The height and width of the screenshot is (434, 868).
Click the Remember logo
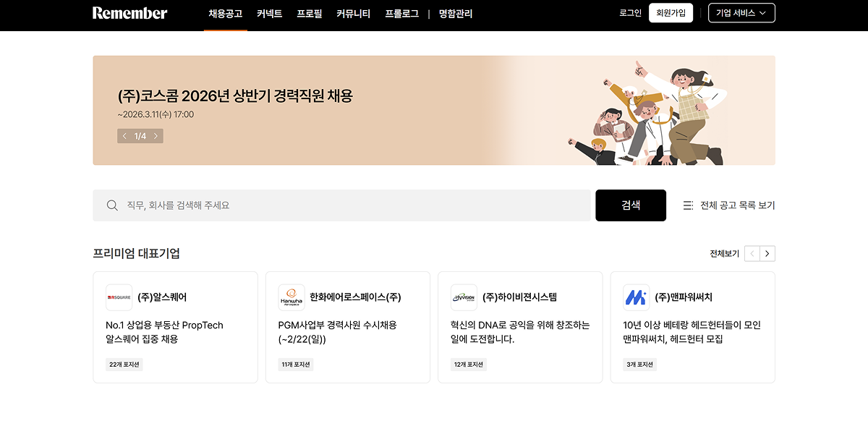pos(129,13)
